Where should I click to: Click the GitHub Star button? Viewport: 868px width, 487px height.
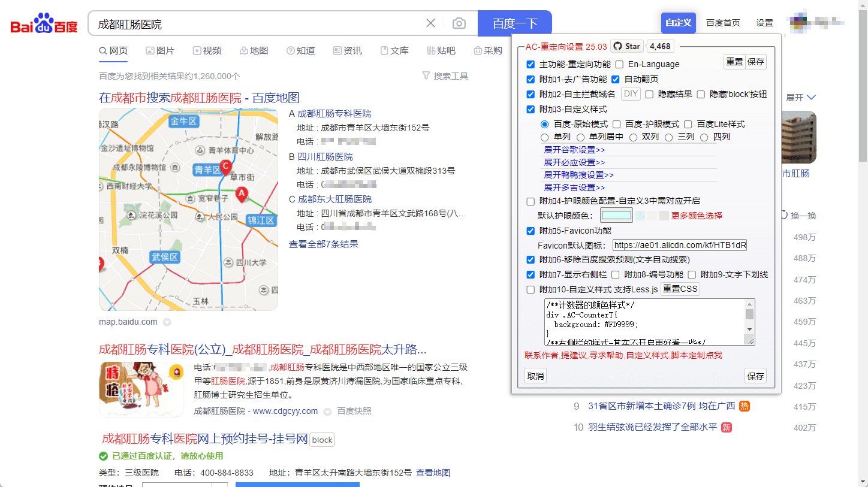pyautogui.click(x=627, y=46)
